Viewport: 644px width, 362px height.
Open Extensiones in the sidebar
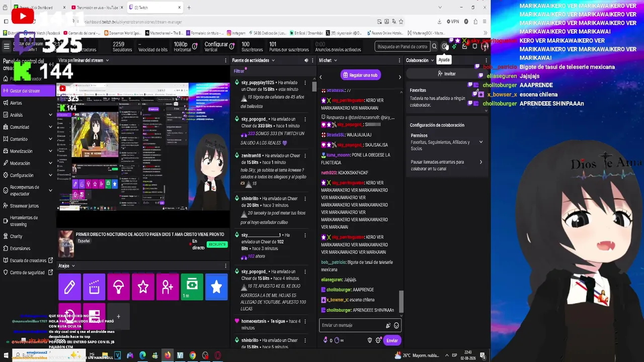coord(28,248)
